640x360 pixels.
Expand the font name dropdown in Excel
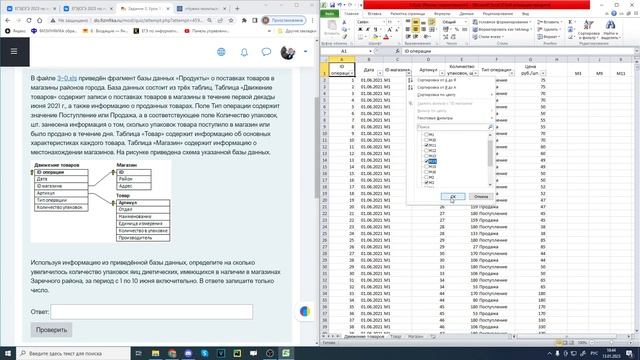tap(384, 22)
